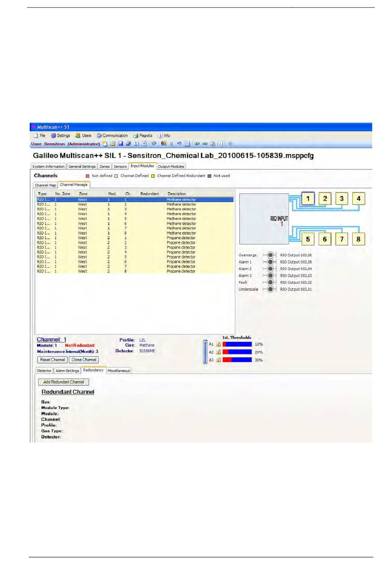Image resolution: width=392 pixels, height=573 pixels.
Task: Click the Clone Channel button
Action: [x=84, y=360]
